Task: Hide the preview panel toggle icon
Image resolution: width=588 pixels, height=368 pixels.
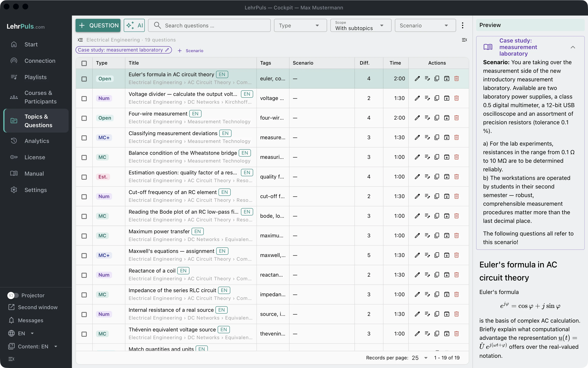Action: [464, 40]
